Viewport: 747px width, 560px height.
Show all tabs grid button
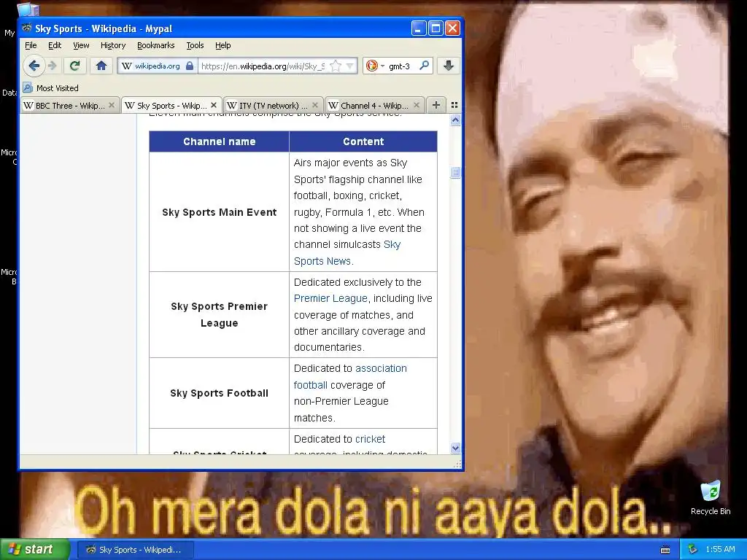click(x=454, y=105)
